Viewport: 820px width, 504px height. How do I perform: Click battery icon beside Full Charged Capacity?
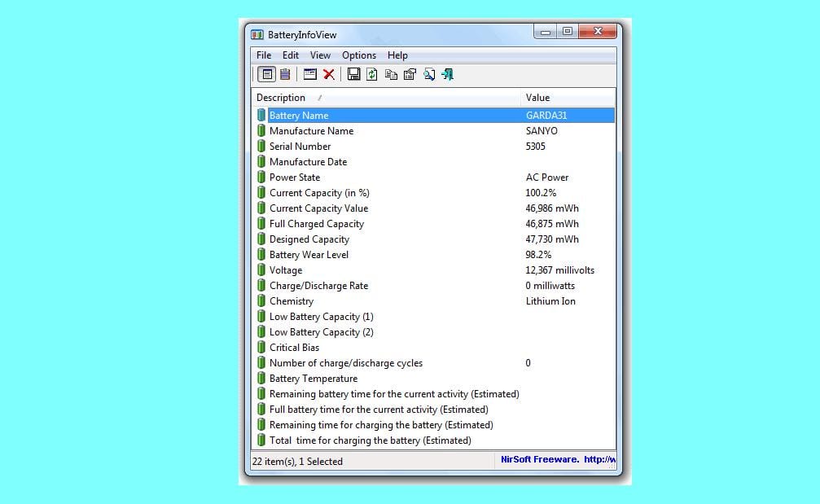[x=261, y=223]
